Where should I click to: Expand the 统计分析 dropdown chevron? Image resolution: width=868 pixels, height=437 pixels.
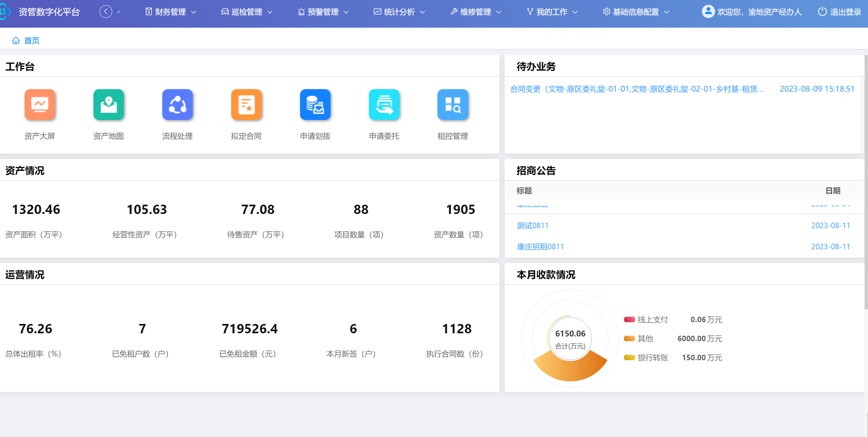coord(422,12)
